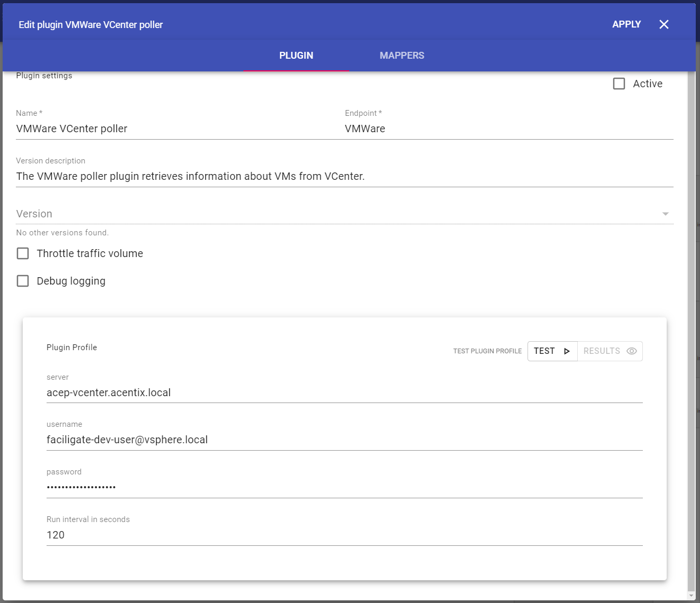
Task: Click the Name input field
Action: pyautogui.click(x=175, y=129)
